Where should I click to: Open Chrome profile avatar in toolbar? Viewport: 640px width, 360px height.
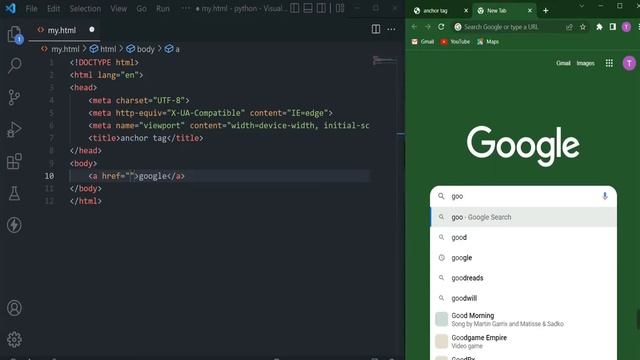626,27
